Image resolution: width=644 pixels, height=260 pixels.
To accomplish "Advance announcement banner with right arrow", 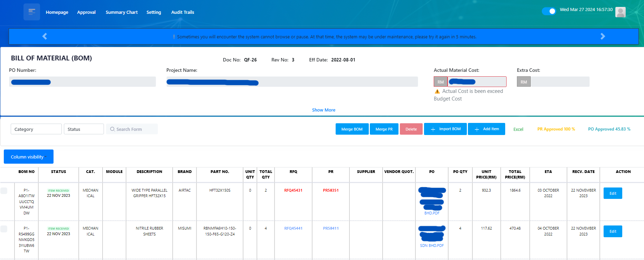I will 603,36.
